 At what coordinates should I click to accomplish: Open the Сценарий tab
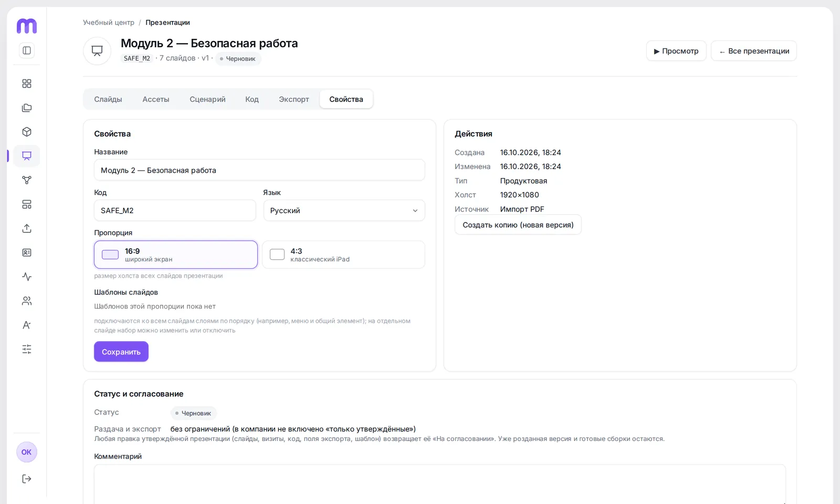point(207,99)
